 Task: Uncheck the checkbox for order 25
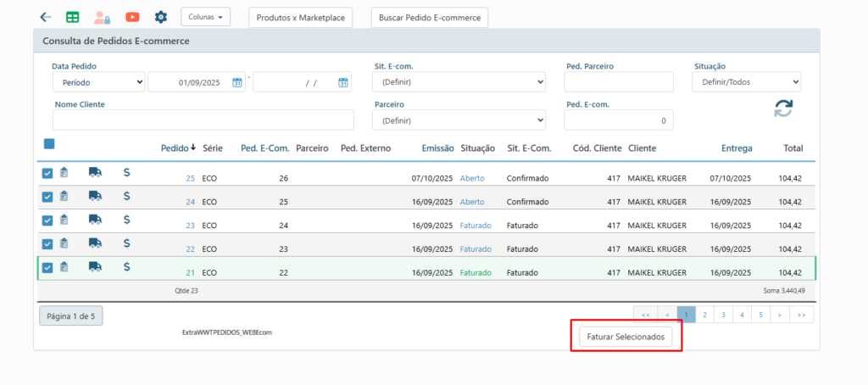47,173
